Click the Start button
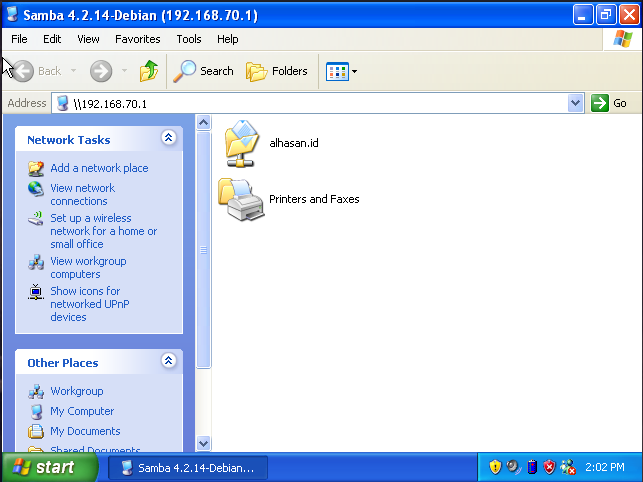 coord(49,467)
